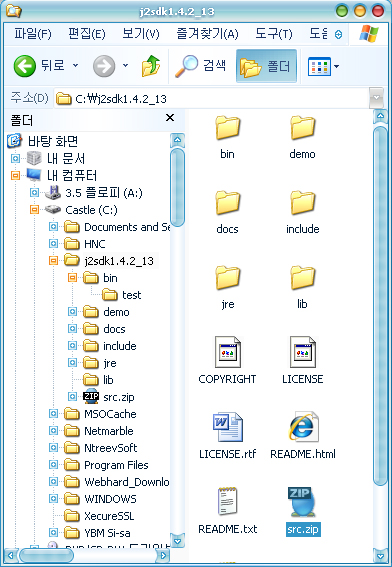Open the 도구(T) menu
The height and width of the screenshot is (567, 392).
pyautogui.click(x=274, y=34)
